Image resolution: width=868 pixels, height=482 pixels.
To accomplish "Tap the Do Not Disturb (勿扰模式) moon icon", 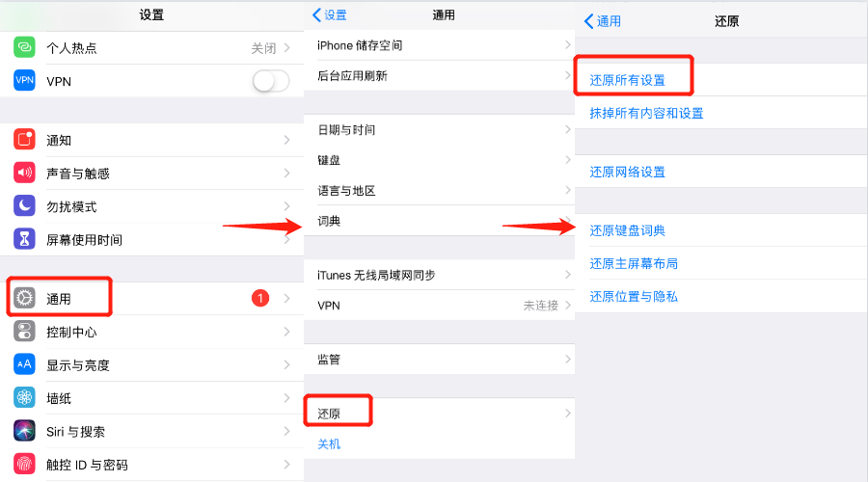I will (24, 206).
